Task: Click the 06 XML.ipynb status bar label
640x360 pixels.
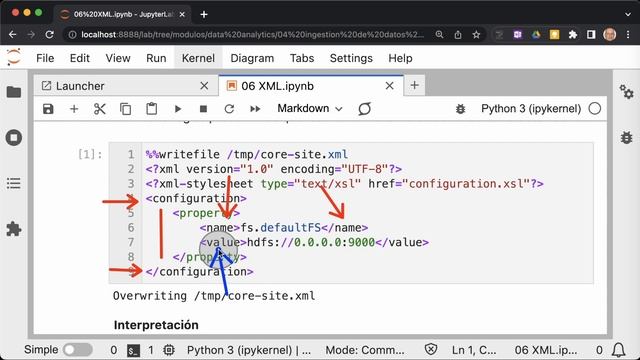Action: point(546,350)
